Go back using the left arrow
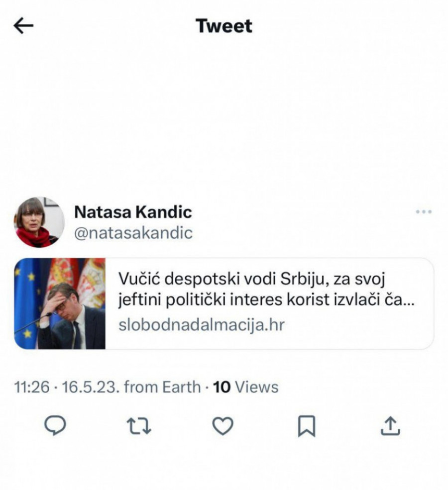Viewport: 448px width, 490px height. 23,26
